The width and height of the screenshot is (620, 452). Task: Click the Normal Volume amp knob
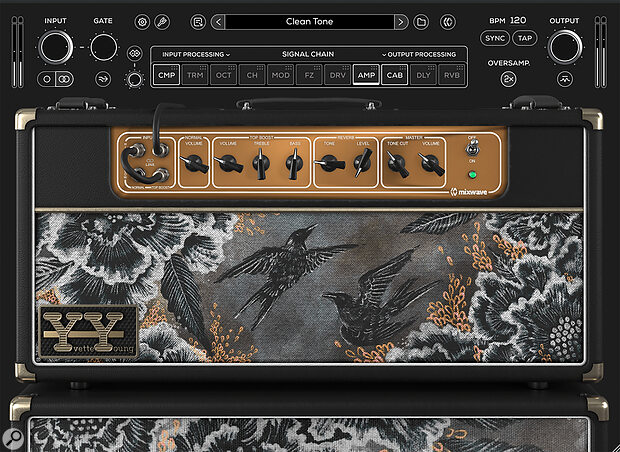click(194, 164)
